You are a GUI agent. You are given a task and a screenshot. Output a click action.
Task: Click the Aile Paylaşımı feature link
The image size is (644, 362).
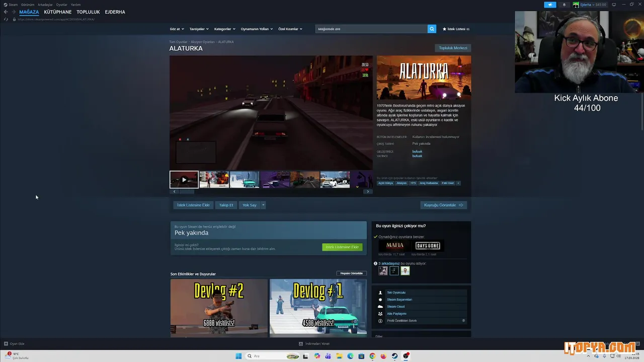396,314
